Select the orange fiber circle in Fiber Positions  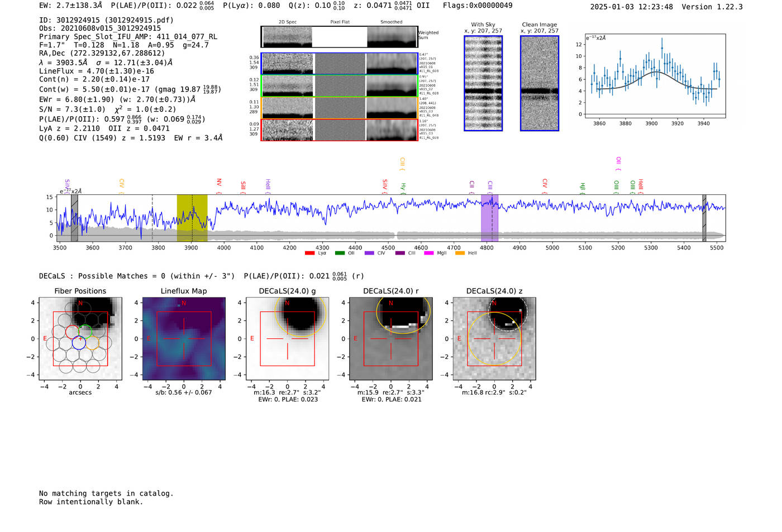pyautogui.click(x=92, y=343)
